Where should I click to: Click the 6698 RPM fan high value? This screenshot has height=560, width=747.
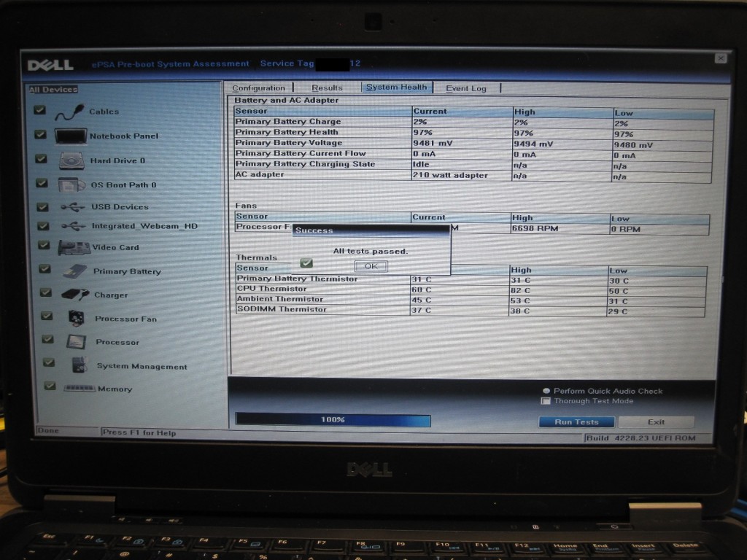tap(535, 228)
